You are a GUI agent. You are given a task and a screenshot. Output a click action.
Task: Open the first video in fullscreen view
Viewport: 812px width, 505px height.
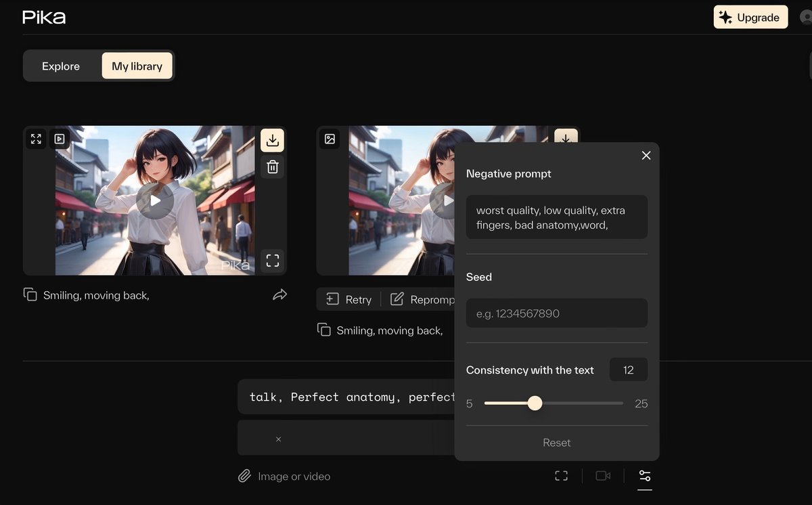click(36, 139)
